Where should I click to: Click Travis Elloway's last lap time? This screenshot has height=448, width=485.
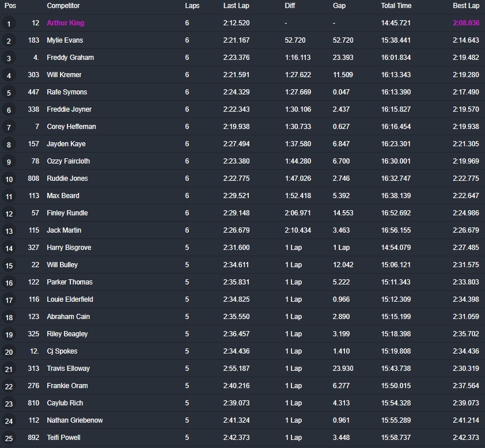(x=236, y=369)
